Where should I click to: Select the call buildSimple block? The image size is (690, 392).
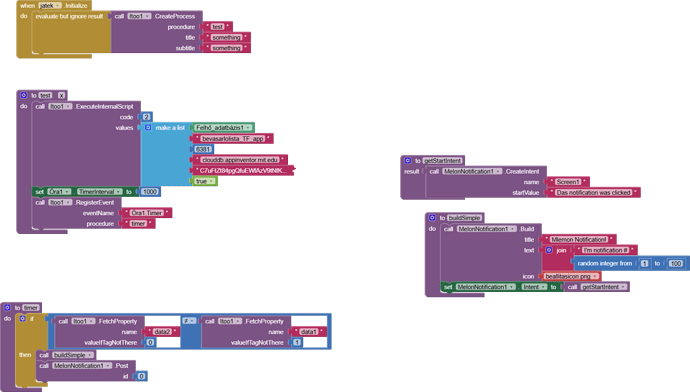[x=66, y=355]
